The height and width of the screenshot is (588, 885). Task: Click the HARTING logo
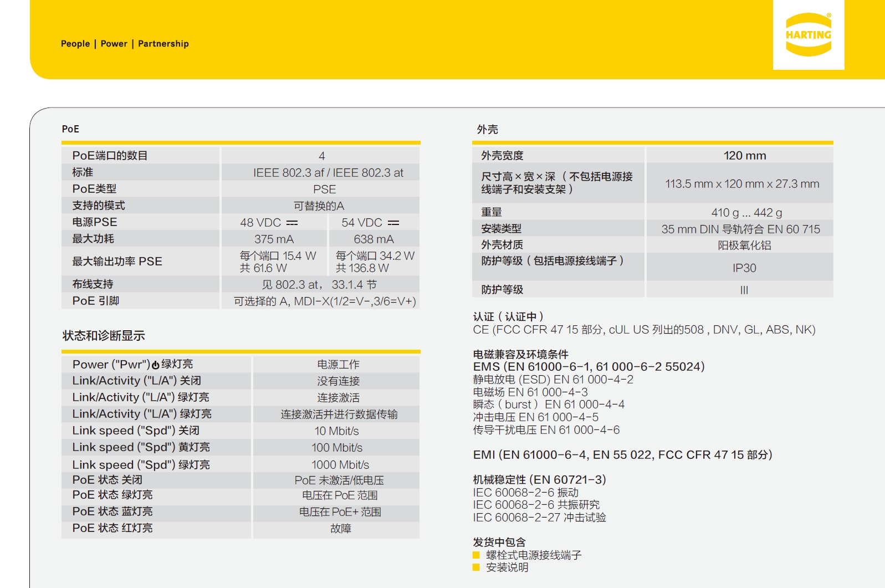point(809,34)
